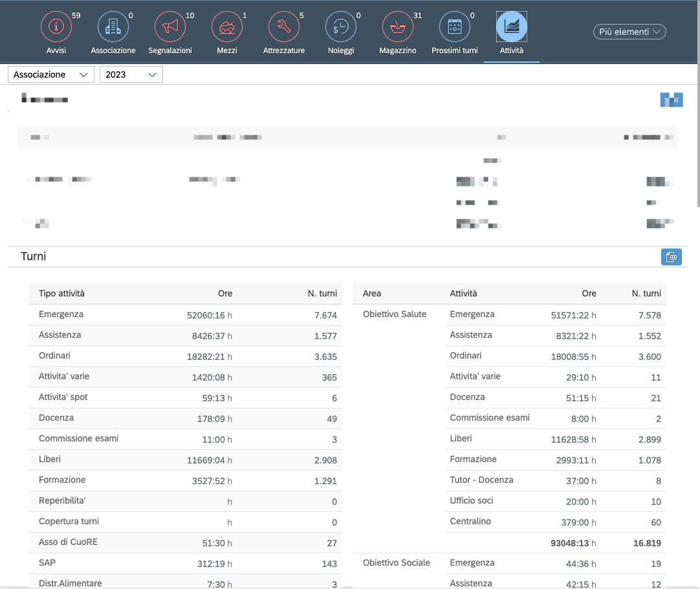The height and width of the screenshot is (589, 700).
Task: Open the Magazzino warehouse icon
Action: coord(398,27)
